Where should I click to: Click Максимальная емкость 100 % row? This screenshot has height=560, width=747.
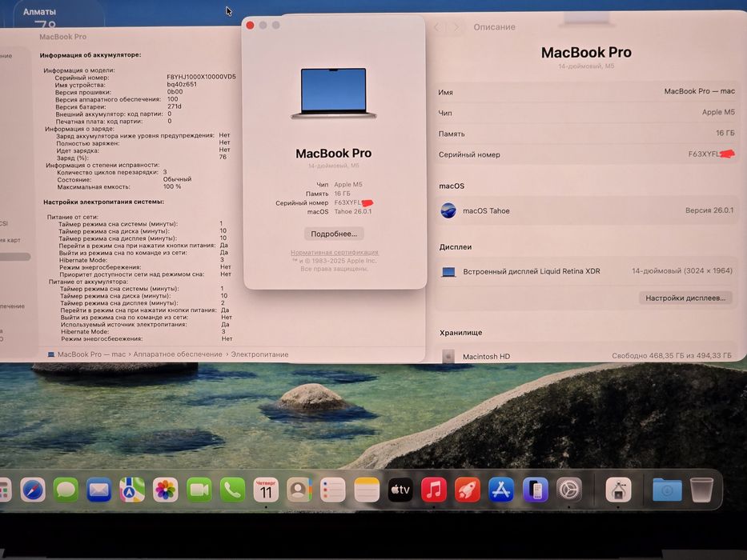pyautogui.click(x=119, y=186)
